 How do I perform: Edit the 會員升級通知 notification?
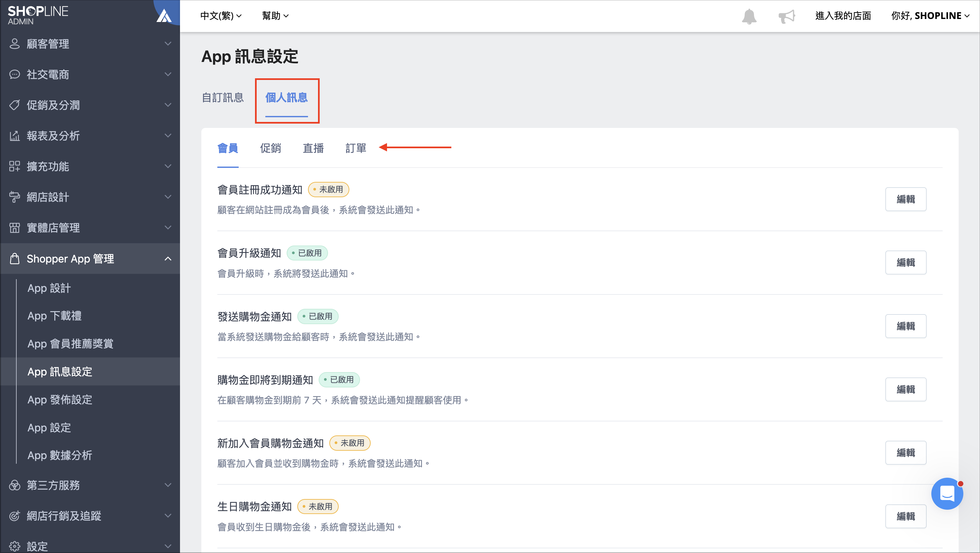pos(905,263)
